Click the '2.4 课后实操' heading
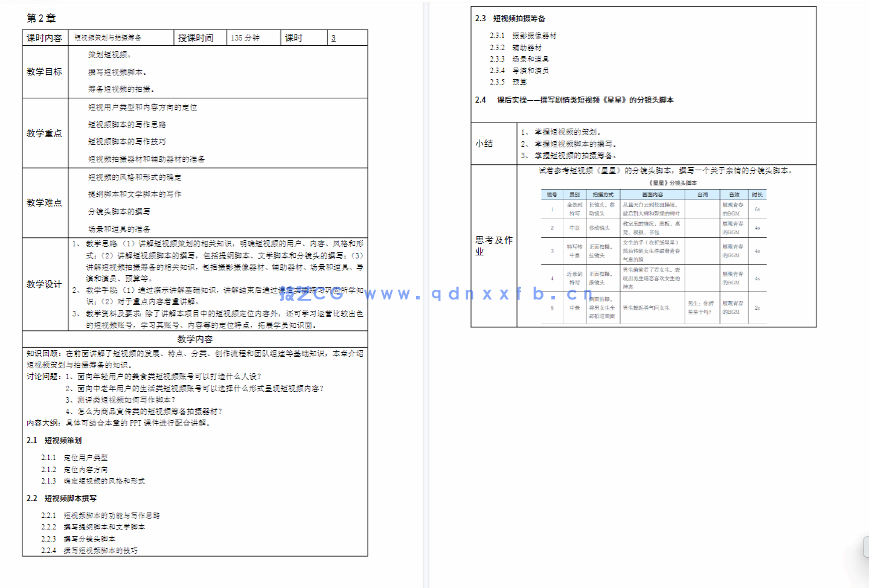 [x=574, y=100]
